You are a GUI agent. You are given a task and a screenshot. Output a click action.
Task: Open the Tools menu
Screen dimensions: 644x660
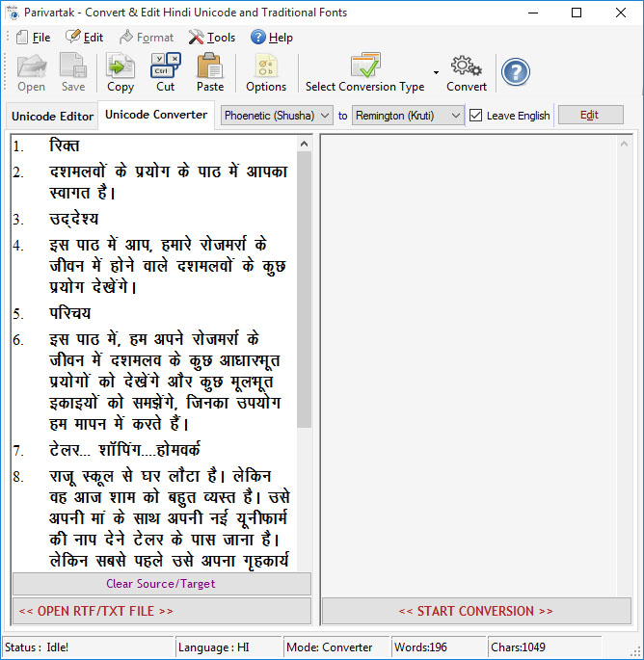coord(212,38)
